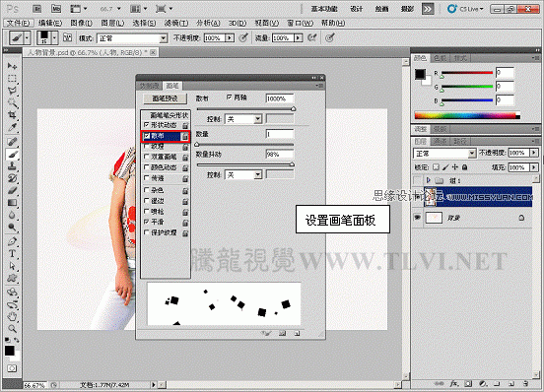Click the layer style fx icon

click(454, 384)
